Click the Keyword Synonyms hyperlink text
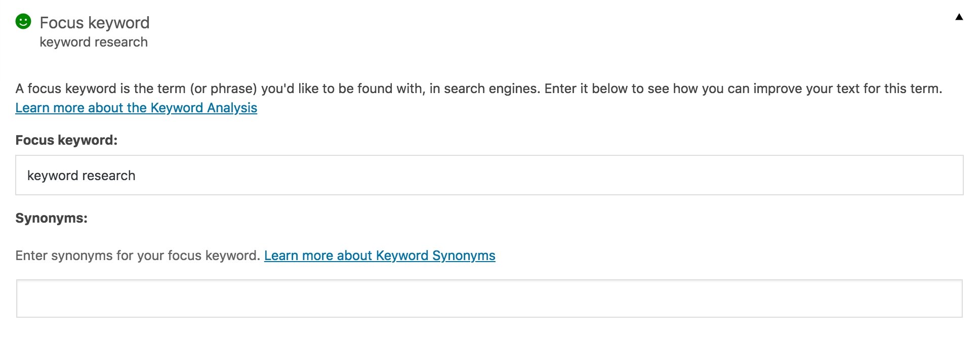This screenshot has height=339, width=980. tap(380, 256)
